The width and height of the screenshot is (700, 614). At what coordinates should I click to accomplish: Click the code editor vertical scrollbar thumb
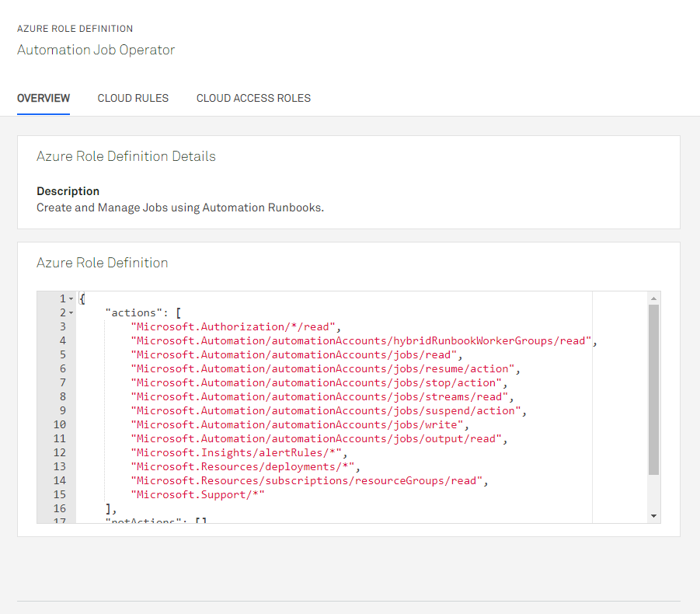click(x=653, y=390)
